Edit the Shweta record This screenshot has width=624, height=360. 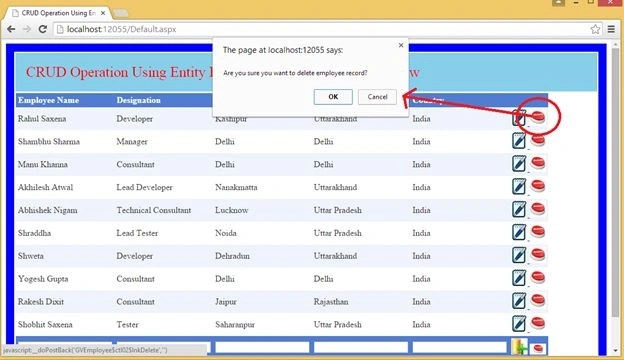(519, 255)
